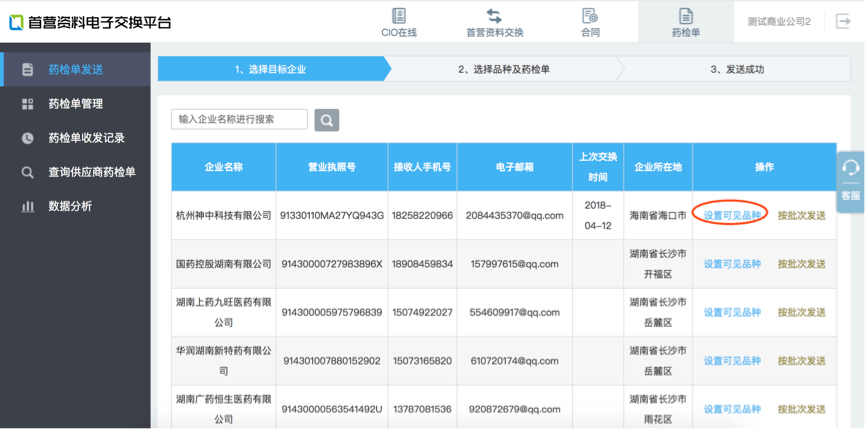Select company name 湖南广药恒生医药有限公司

tap(223, 410)
